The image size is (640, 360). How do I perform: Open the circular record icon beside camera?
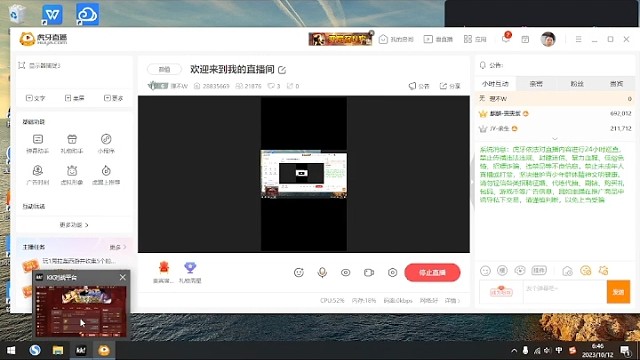pos(392,272)
